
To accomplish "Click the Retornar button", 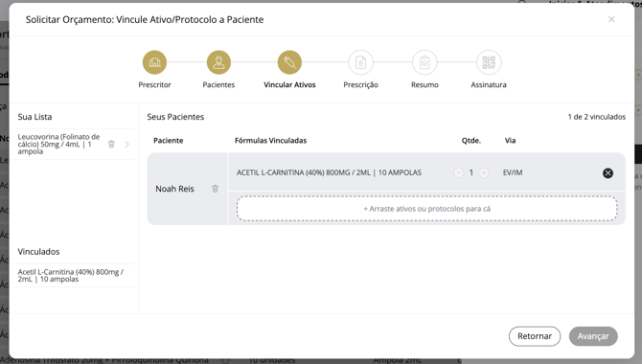I will [535, 336].
